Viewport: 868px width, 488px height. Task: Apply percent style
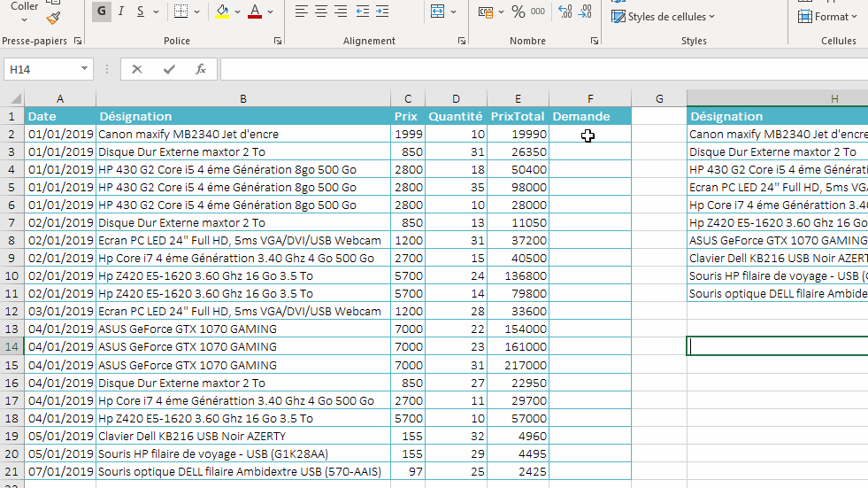[518, 12]
